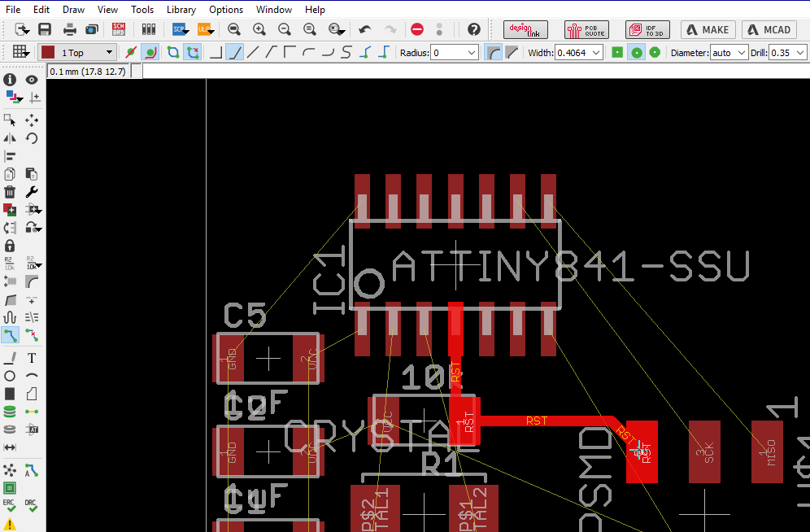Select the Mirror tool
810x532 pixels.
tap(10, 138)
